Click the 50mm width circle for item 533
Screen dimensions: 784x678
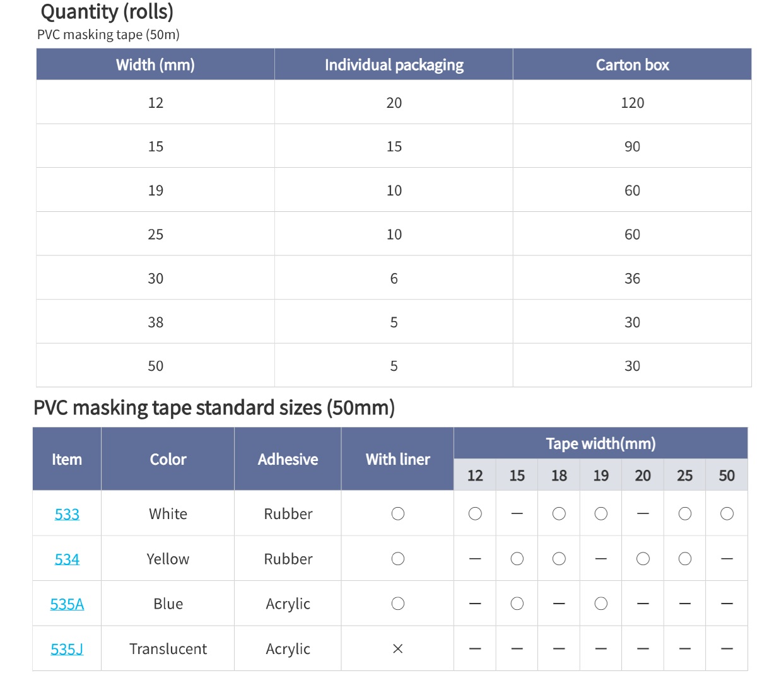727,514
